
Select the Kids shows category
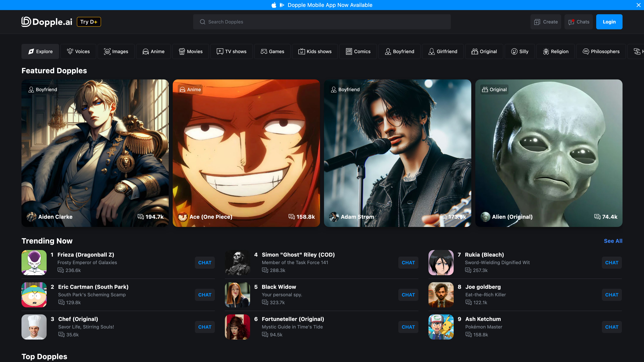[315, 51]
